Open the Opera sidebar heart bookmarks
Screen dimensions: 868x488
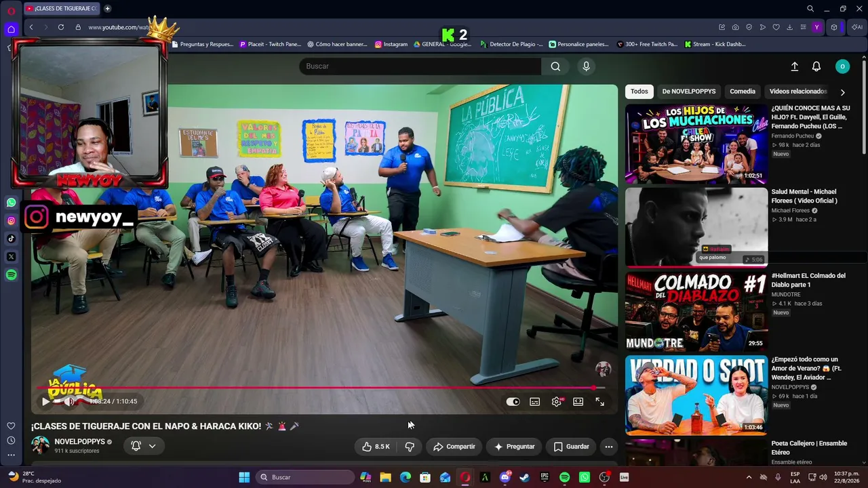point(11,426)
